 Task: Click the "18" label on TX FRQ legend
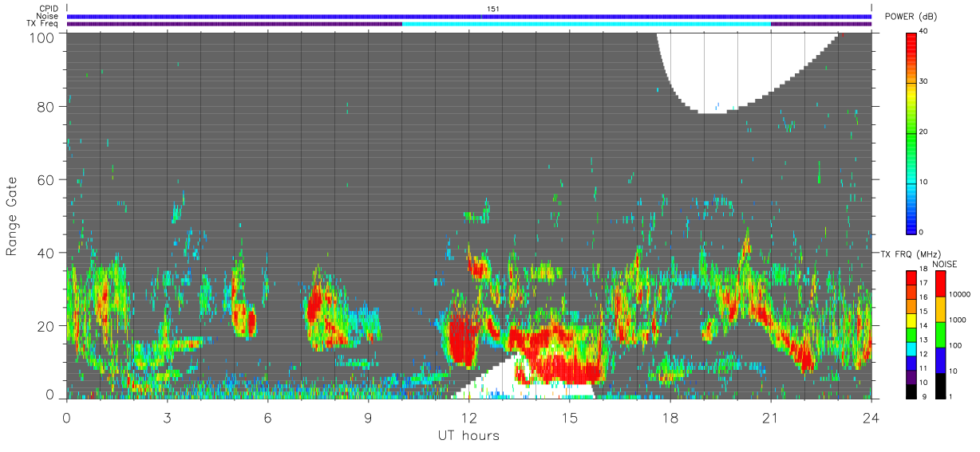coord(923,269)
